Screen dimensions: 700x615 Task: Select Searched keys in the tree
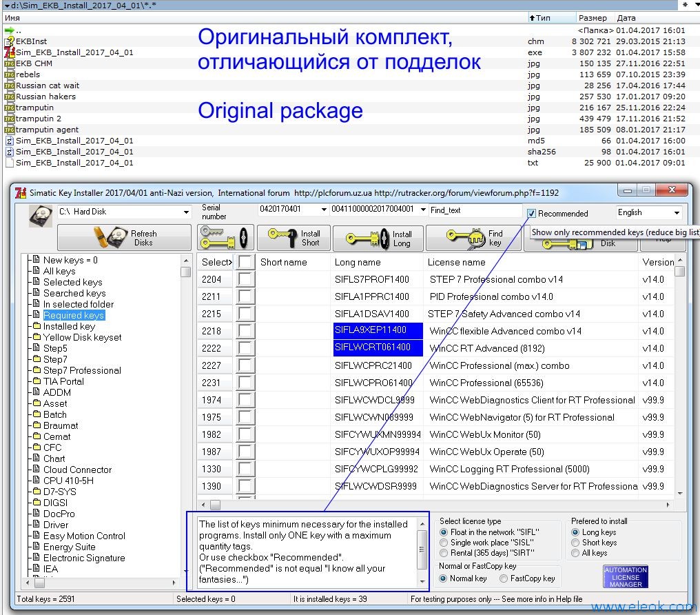click(x=74, y=294)
